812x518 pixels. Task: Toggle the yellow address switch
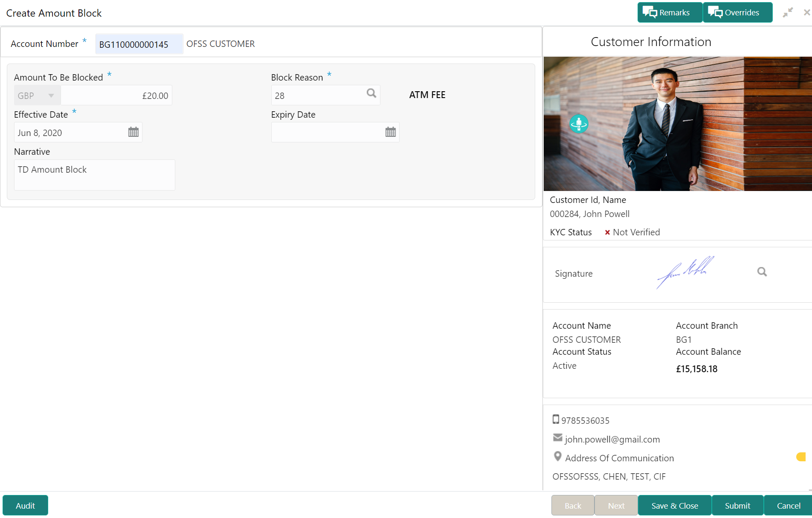[801, 457]
